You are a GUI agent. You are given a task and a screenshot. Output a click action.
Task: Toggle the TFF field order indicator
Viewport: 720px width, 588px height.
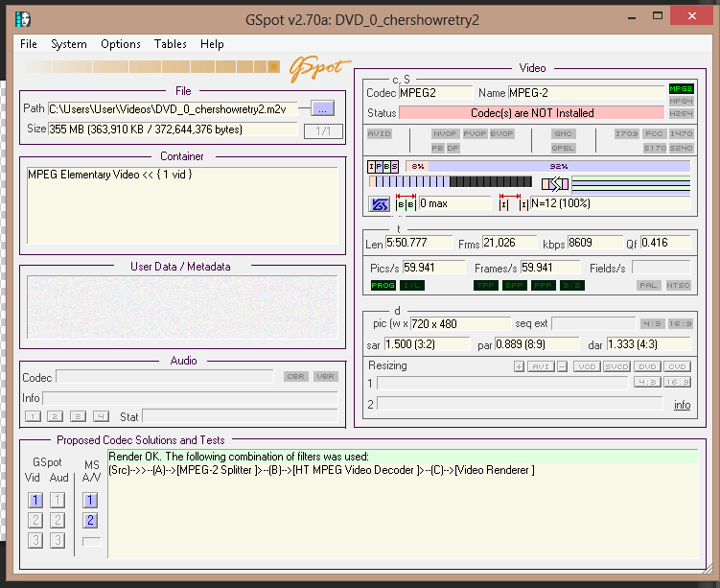(x=485, y=285)
